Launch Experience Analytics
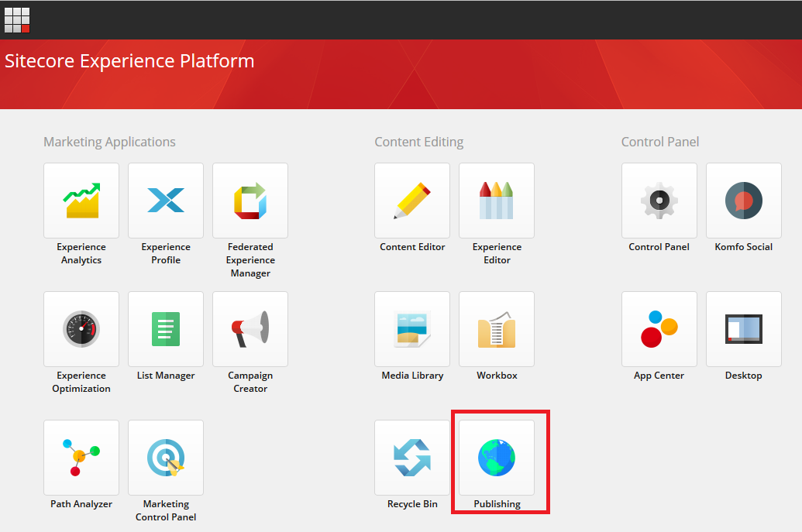This screenshot has height=532, width=802. pos(81,201)
